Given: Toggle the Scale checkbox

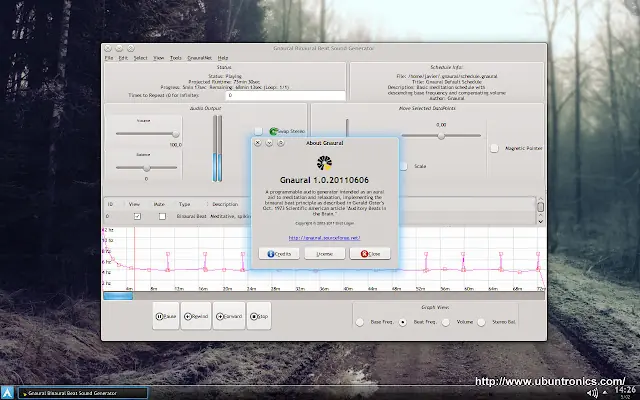Looking at the screenshot, I should (x=404, y=166).
